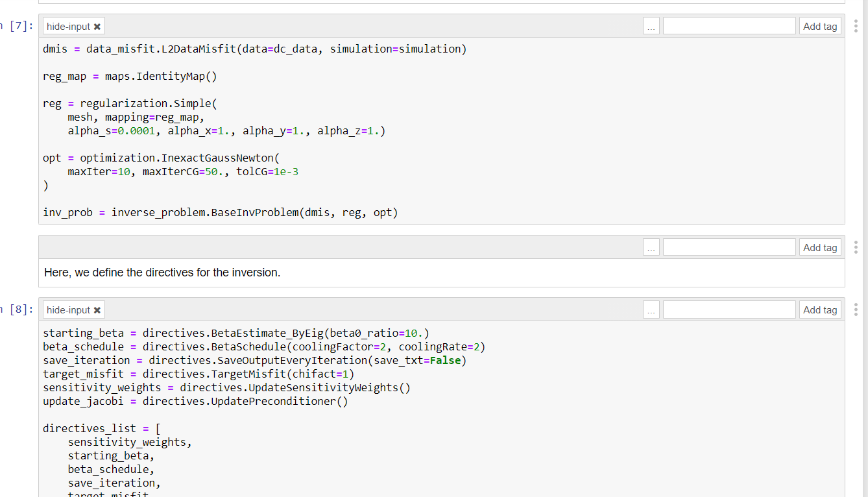The width and height of the screenshot is (868, 497).
Task: Click the line 'dmis = data_misfit.L2DataMisfit'
Action: (254, 49)
